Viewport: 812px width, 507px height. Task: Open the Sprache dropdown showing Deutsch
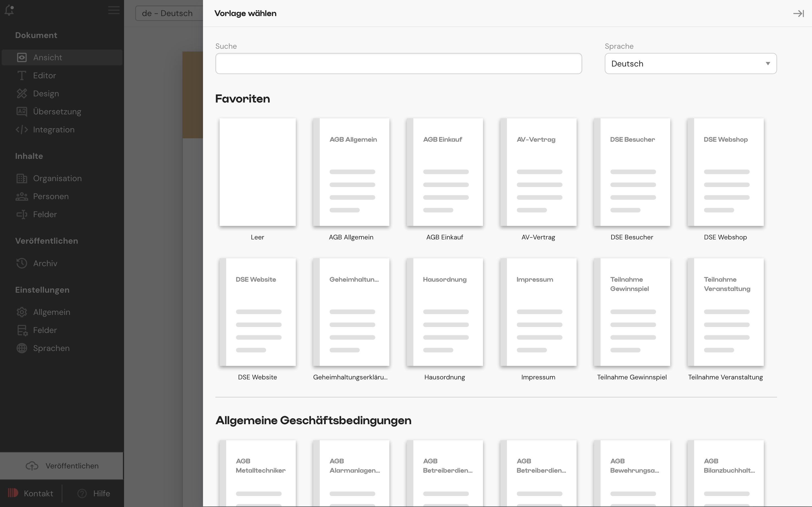click(x=690, y=63)
